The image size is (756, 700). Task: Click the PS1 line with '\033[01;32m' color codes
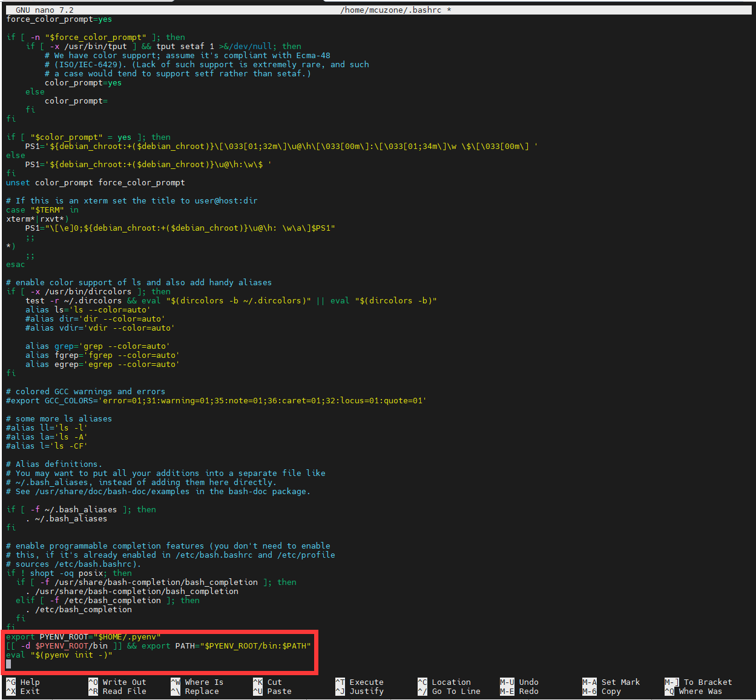[x=281, y=146]
